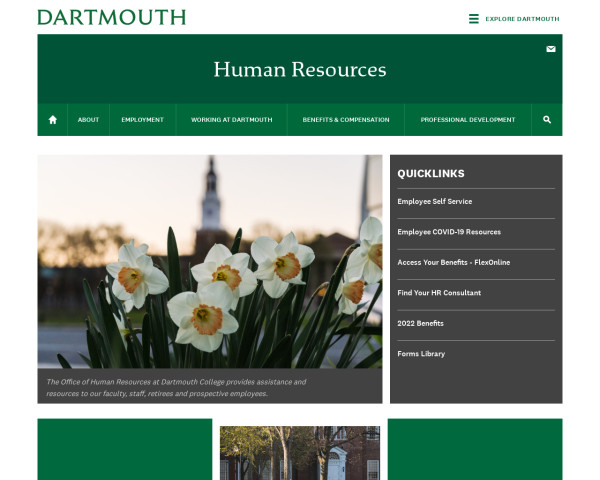
Task: Click the Human Resources page title
Action: [300, 70]
